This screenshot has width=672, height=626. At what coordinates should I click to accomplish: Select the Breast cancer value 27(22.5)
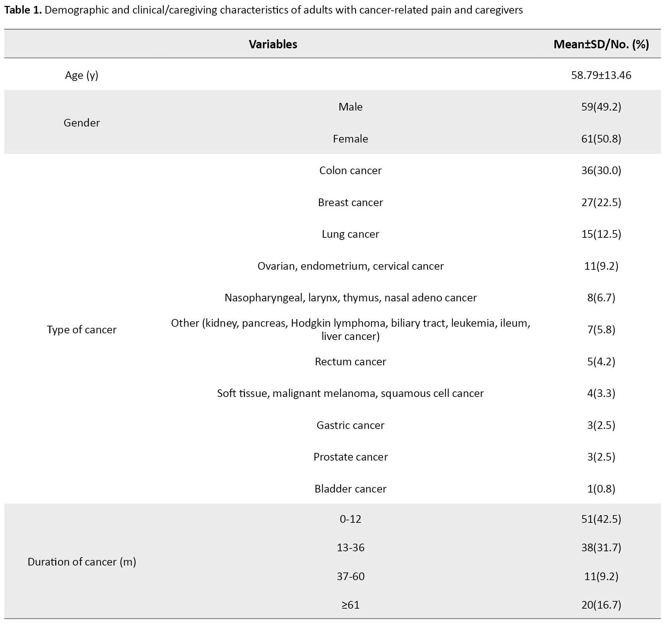(x=601, y=202)
